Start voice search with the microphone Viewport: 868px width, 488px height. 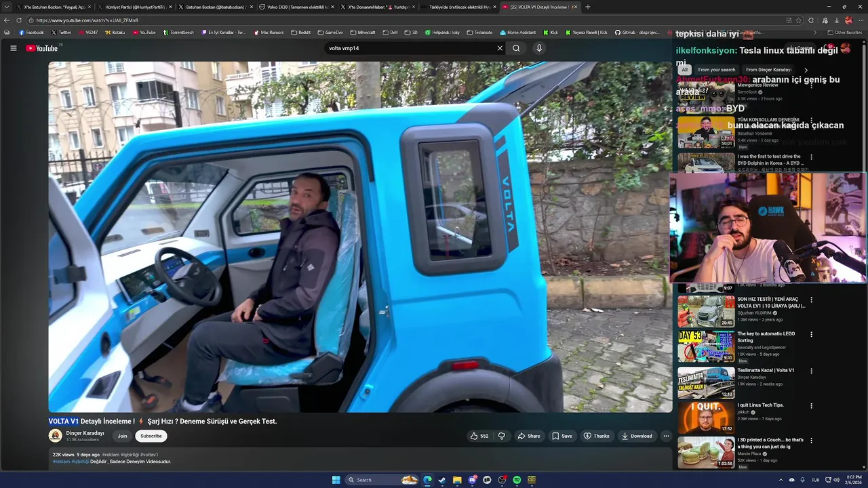[539, 48]
